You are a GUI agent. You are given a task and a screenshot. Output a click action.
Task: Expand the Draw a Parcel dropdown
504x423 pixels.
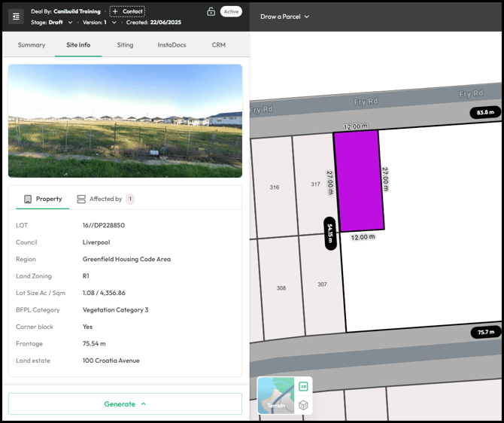click(284, 17)
